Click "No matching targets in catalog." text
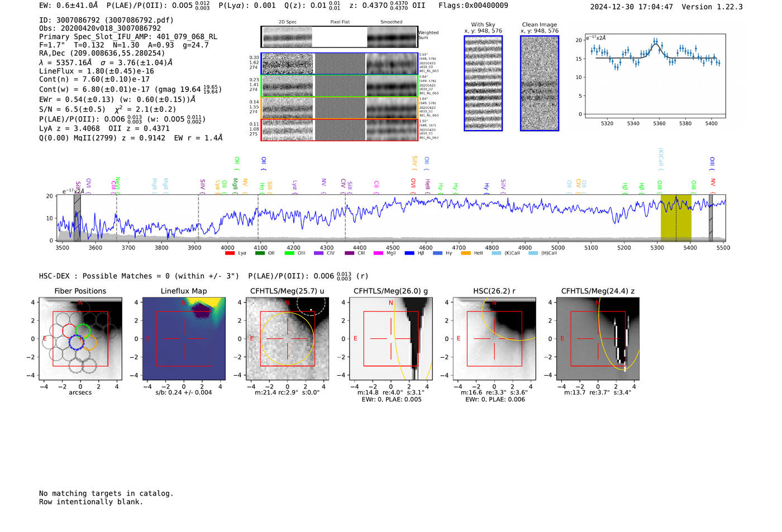782x532 pixels. coord(106,493)
